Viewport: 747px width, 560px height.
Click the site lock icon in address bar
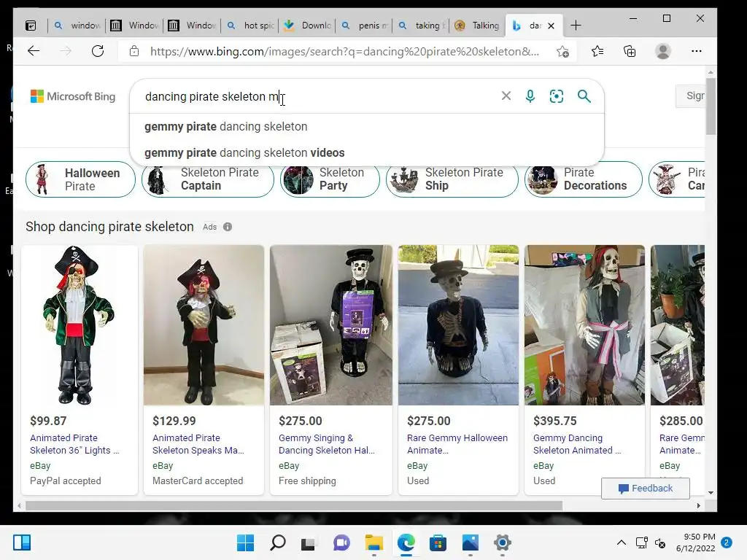(134, 51)
